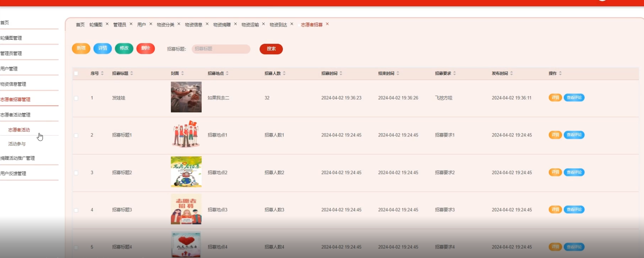The image size is (644, 258).
Task: Expand 物资信息管理 sidebar section
Action: click(13, 84)
